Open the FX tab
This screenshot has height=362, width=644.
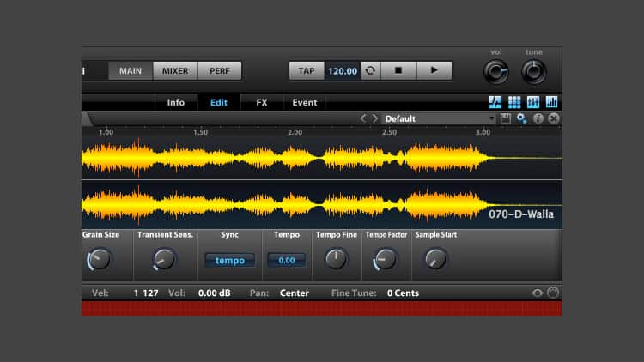tap(262, 102)
